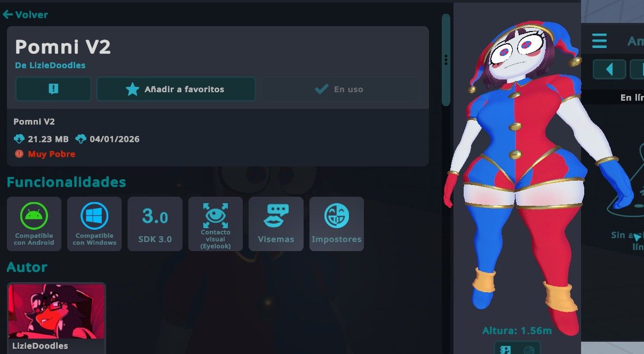Click the star icon in favorites button
The height and width of the screenshot is (354, 644).
pos(132,90)
